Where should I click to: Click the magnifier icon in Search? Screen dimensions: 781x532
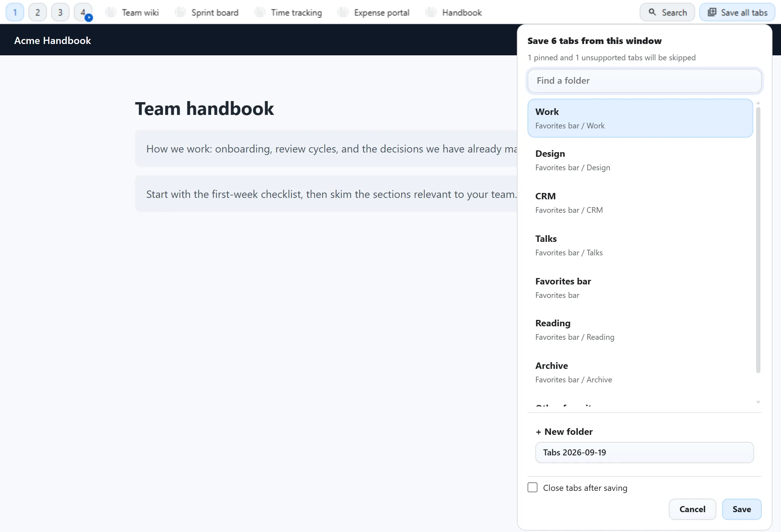coord(652,12)
